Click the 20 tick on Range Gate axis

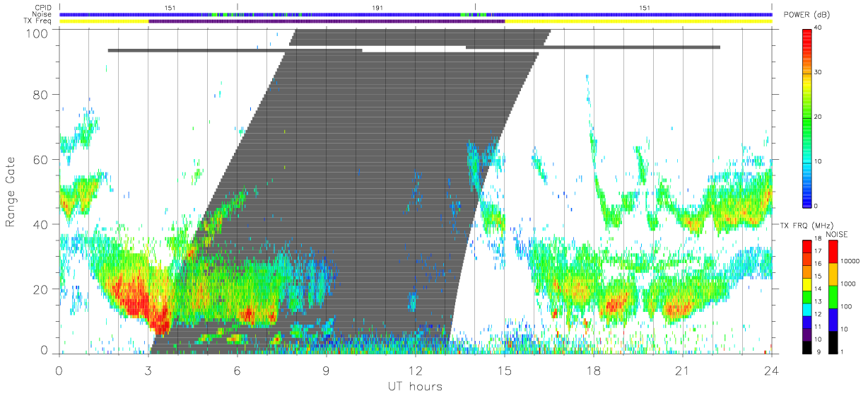click(41, 289)
